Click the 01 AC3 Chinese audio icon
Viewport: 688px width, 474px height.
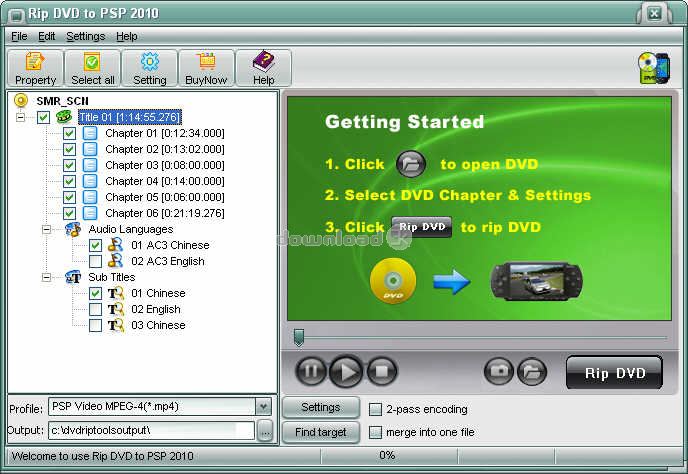tap(115, 245)
